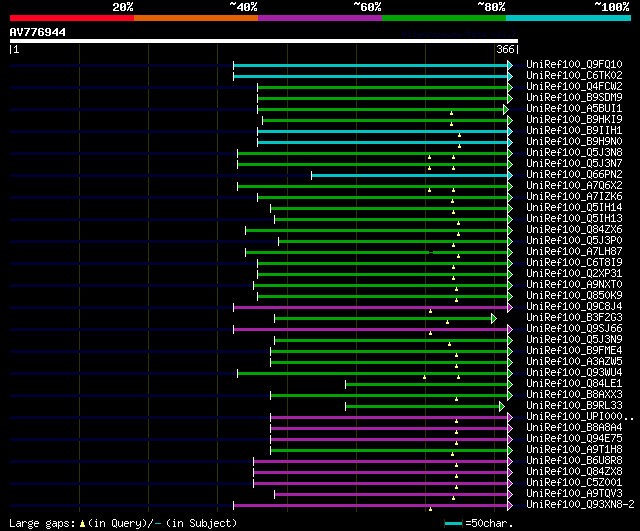Select the UniRef100_B9SDM9 label
This screenshot has height=531, width=640.
click(574, 97)
